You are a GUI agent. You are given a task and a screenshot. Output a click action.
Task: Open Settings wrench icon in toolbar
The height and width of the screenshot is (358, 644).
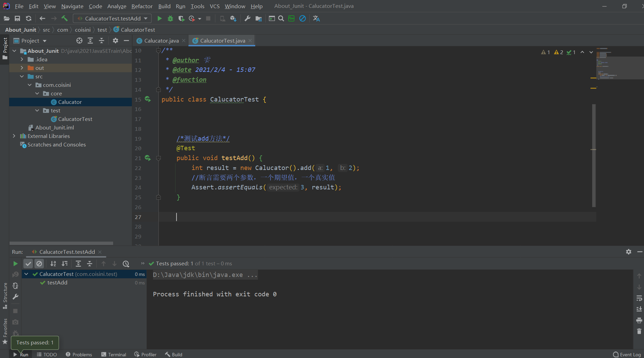[x=247, y=18]
